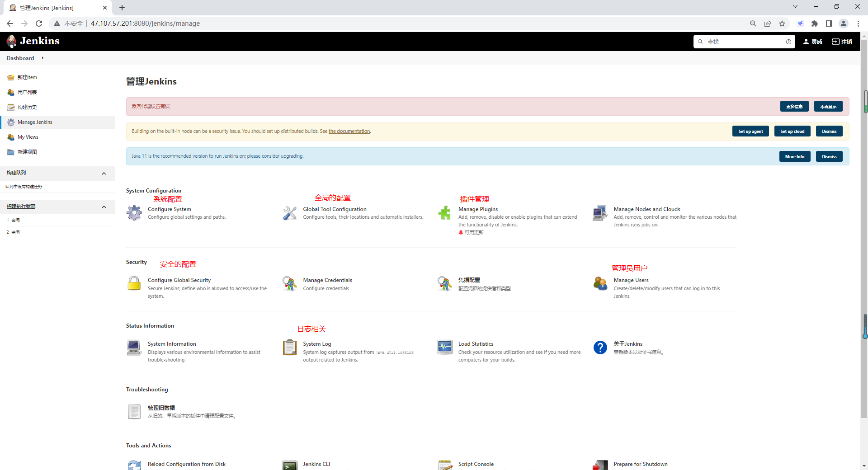This screenshot has height=470, width=868.
Task: Click the Manage Credentials keys icon
Action: click(290, 284)
